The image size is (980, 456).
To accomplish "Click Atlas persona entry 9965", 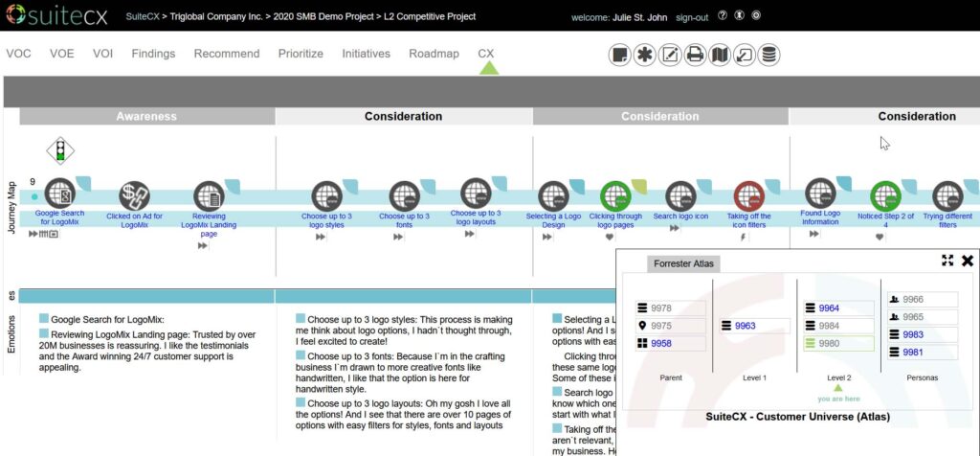I will pyautogui.click(x=923, y=317).
